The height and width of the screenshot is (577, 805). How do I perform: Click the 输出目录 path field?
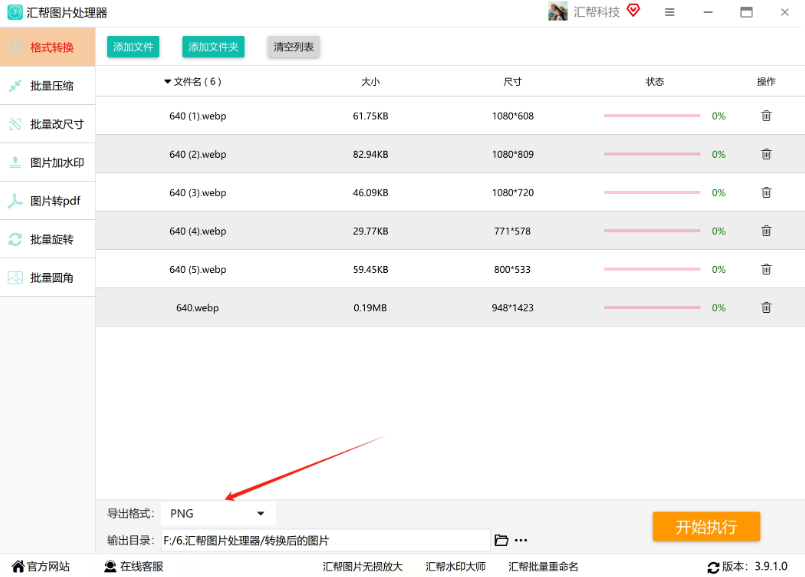click(325, 540)
